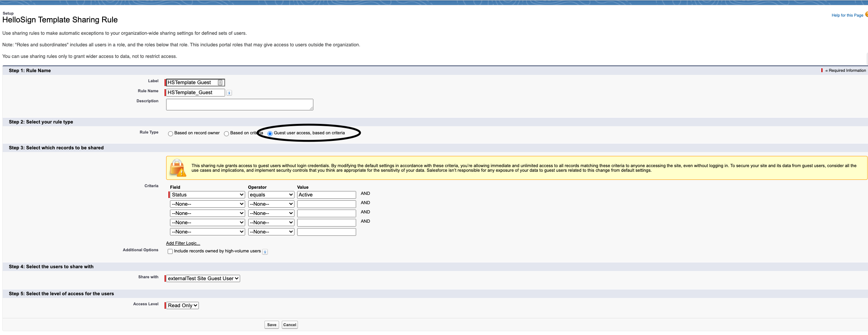Open 'Add Filter Logic...' link
This screenshot has width=868, height=335.
click(183, 243)
